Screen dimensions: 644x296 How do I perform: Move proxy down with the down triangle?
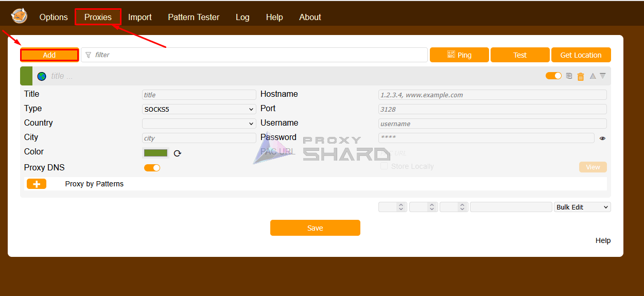pyautogui.click(x=603, y=76)
